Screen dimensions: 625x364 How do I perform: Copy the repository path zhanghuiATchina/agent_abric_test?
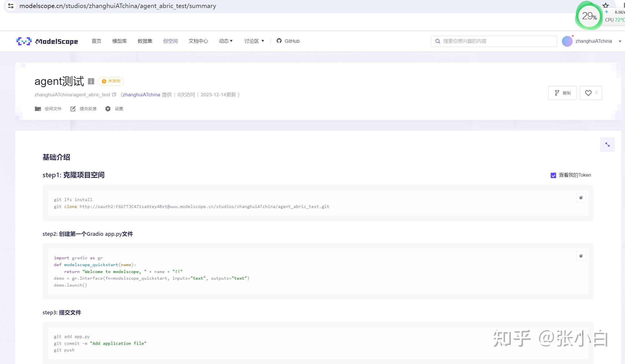point(114,95)
